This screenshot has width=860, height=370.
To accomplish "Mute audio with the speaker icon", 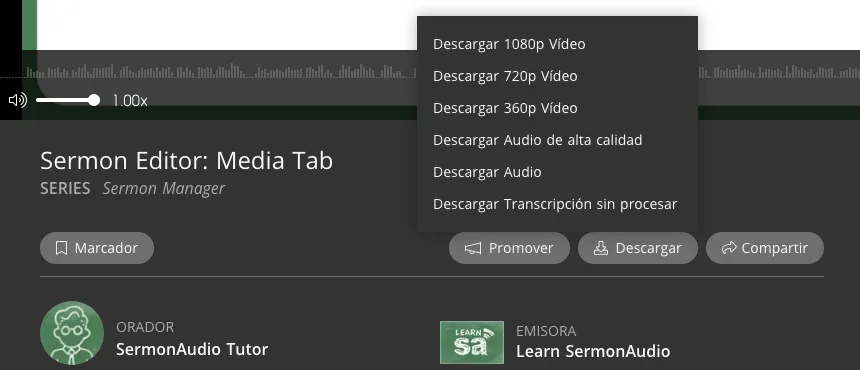I will 18,100.
